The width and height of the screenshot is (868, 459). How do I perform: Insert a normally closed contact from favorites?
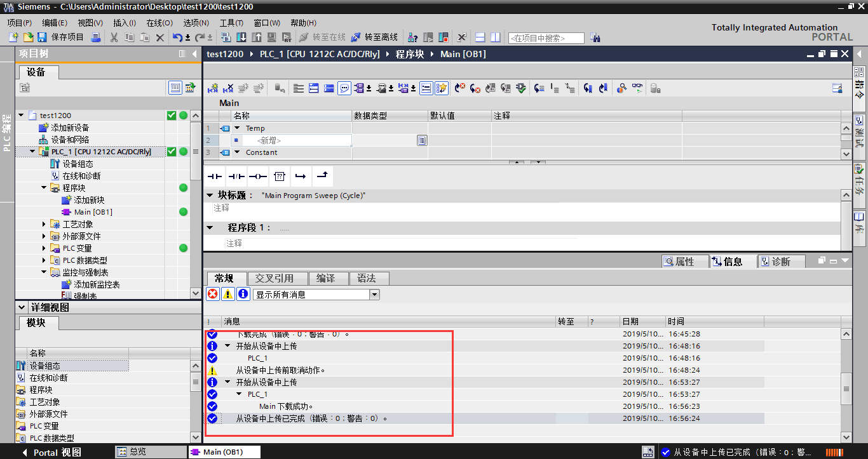[x=236, y=176]
